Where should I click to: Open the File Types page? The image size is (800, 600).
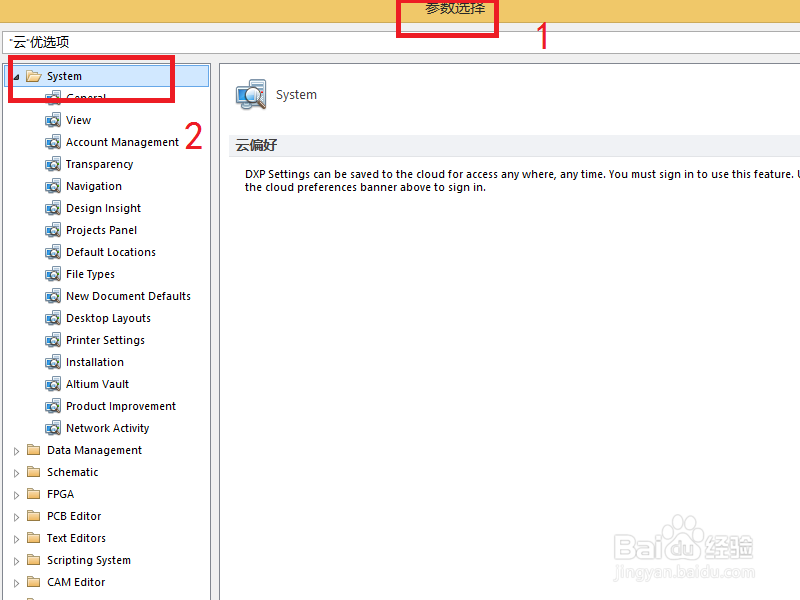(x=90, y=274)
